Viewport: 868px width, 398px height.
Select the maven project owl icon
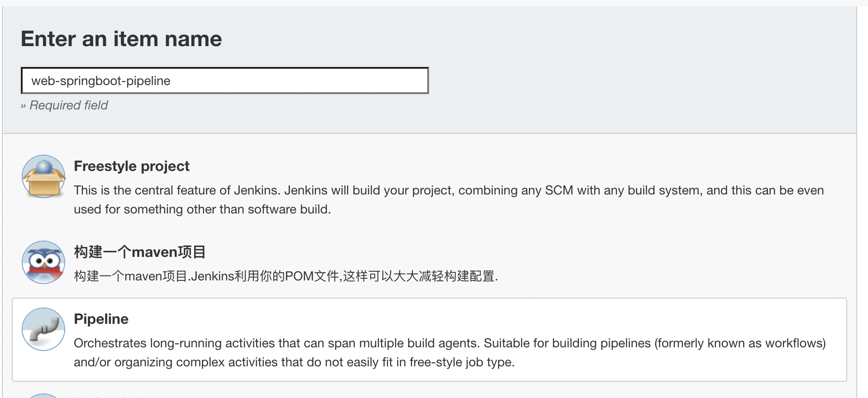43,262
